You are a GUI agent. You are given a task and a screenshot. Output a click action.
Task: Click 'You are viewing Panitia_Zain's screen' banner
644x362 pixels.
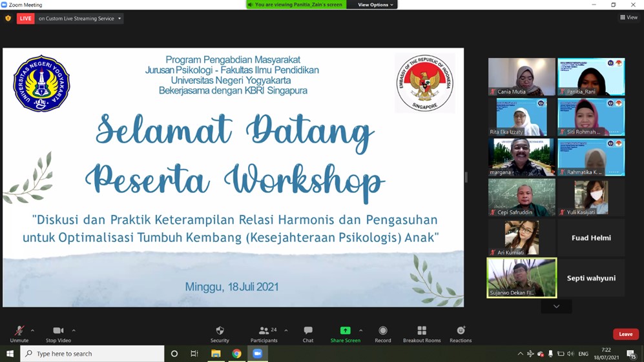click(x=296, y=5)
